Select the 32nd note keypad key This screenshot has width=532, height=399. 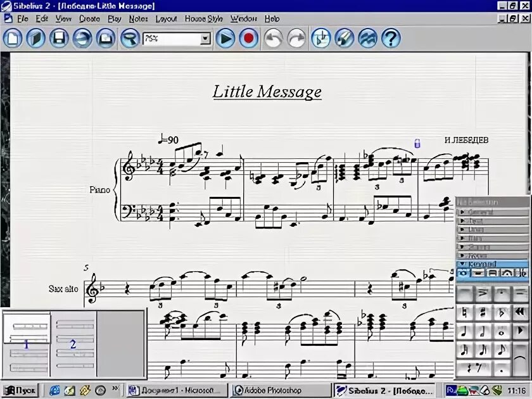[464, 350]
